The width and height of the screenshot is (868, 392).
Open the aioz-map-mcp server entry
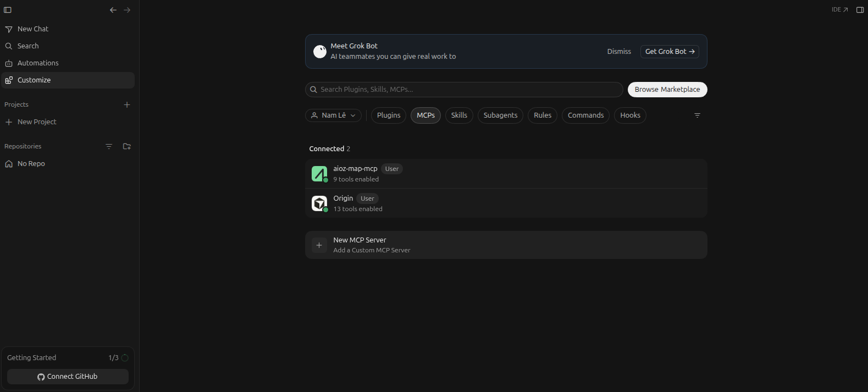pos(506,174)
